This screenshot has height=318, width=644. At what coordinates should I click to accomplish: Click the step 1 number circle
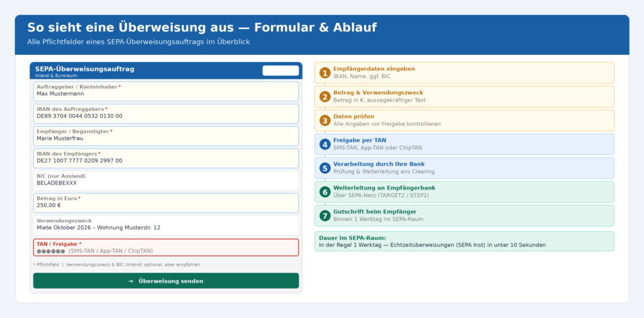click(x=325, y=73)
